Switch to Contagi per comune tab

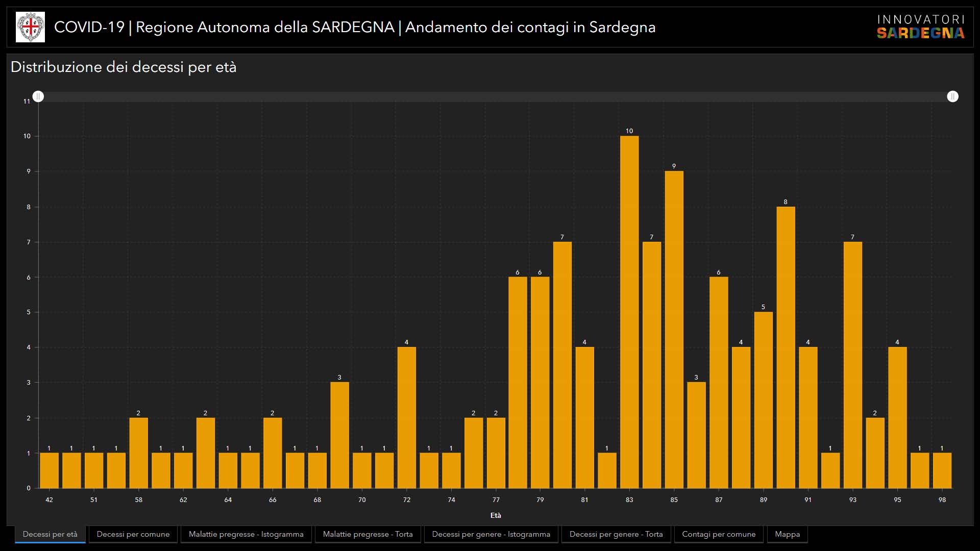pos(719,534)
